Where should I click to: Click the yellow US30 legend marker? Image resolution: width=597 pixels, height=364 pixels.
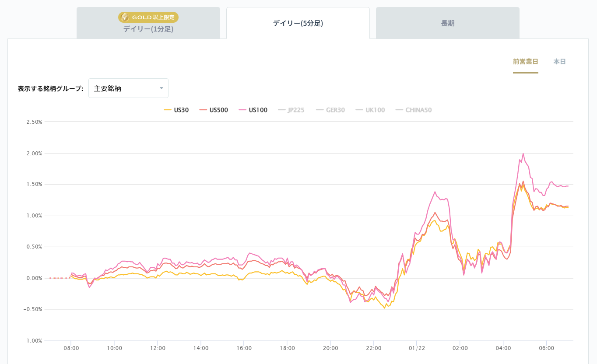[x=167, y=110]
